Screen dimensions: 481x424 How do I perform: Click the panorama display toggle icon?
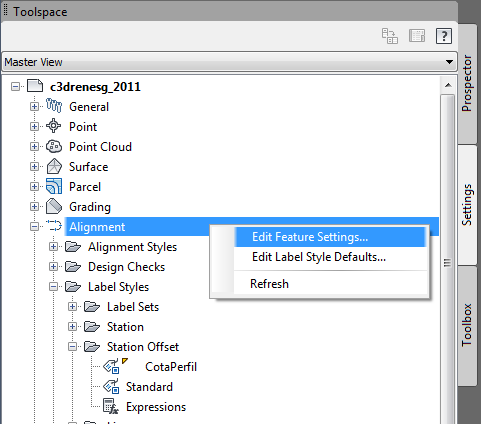pyautogui.click(x=417, y=36)
